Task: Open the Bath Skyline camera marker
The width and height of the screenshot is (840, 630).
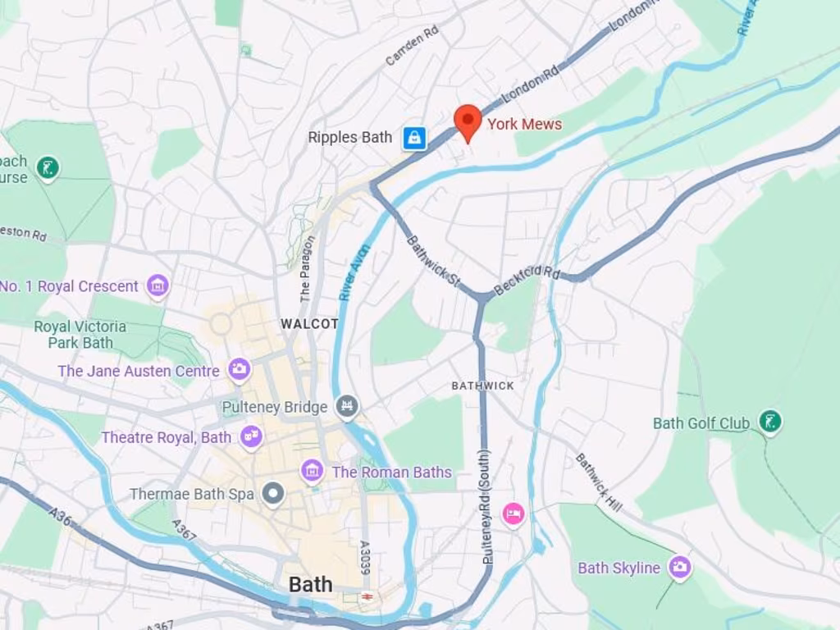Action: (680, 568)
